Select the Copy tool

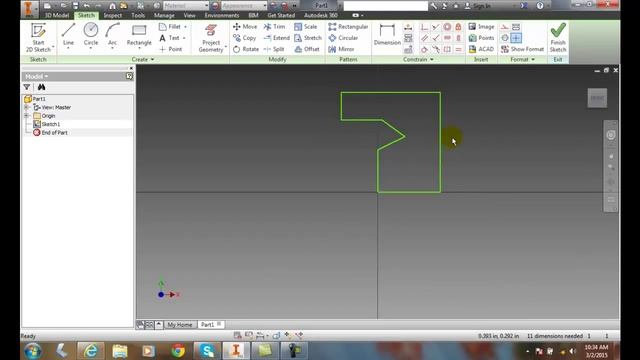tap(244, 38)
